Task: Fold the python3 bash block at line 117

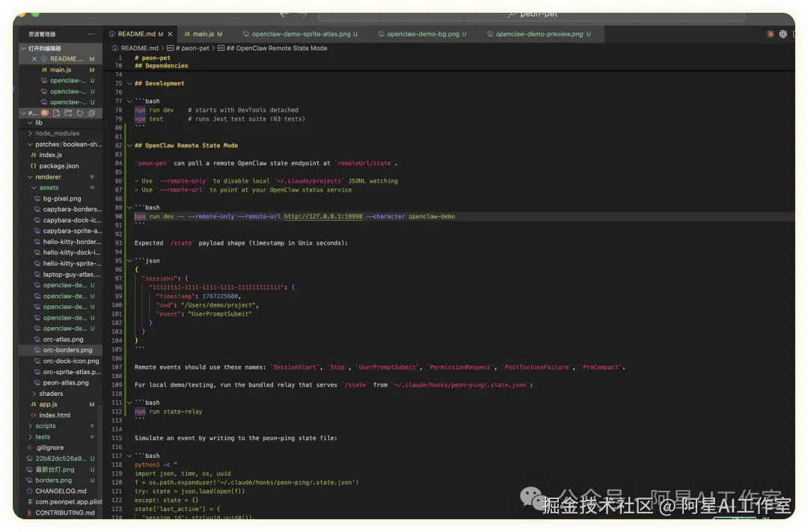Action: tap(129, 456)
